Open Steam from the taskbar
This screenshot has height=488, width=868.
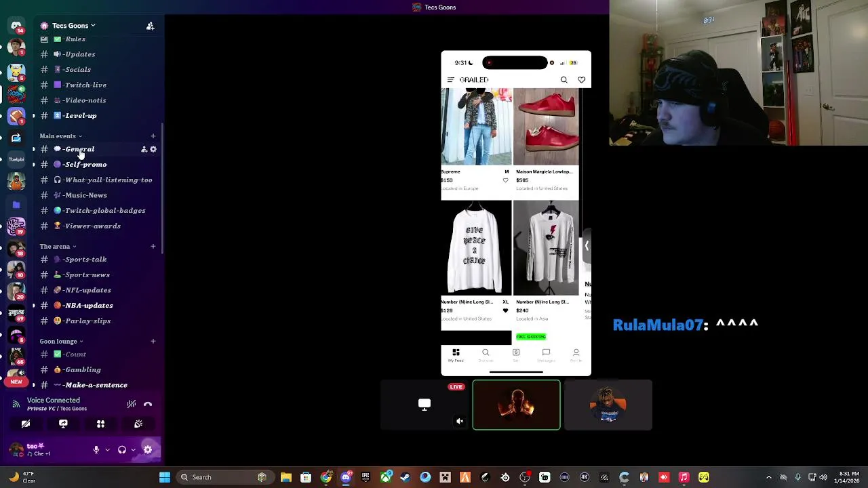[406, 477]
